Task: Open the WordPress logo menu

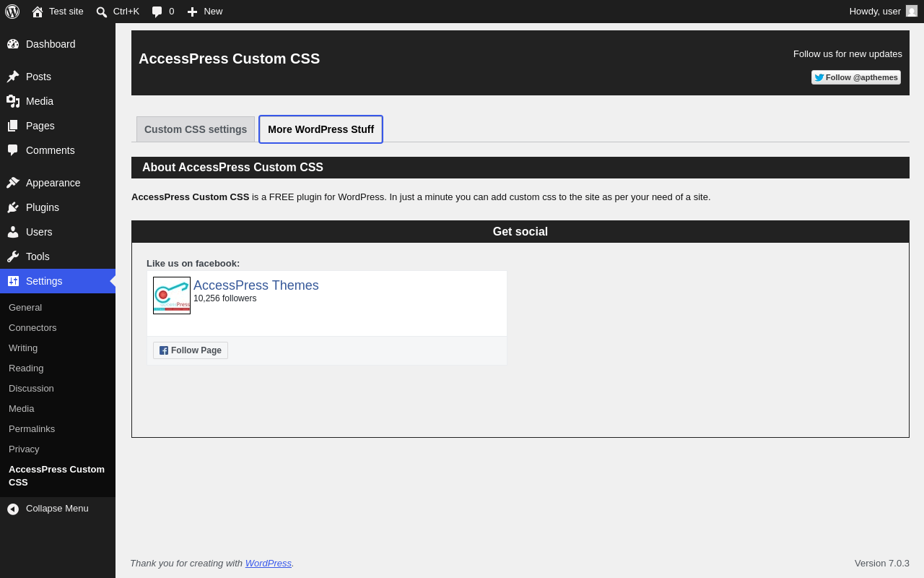Action: click(12, 12)
